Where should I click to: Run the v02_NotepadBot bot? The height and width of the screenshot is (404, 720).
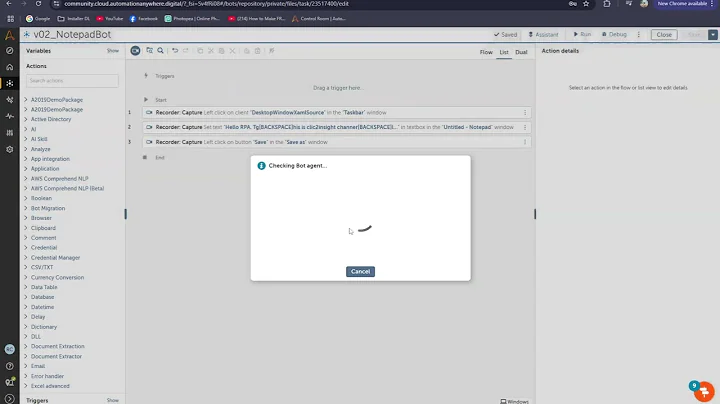click(582, 34)
